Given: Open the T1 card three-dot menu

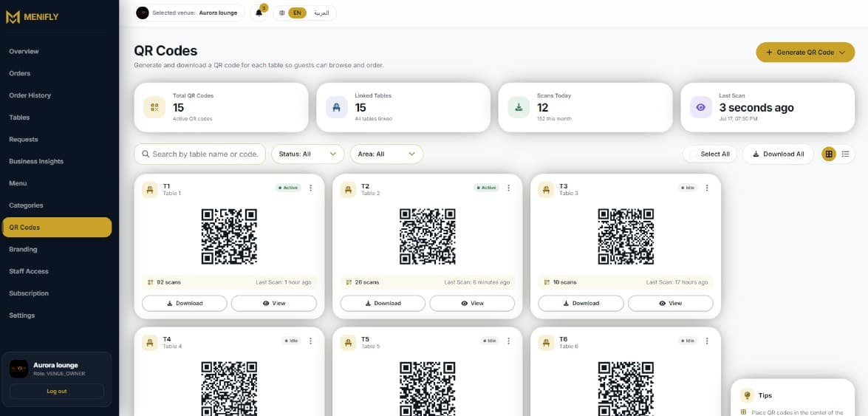Looking at the screenshot, I should pos(310,188).
